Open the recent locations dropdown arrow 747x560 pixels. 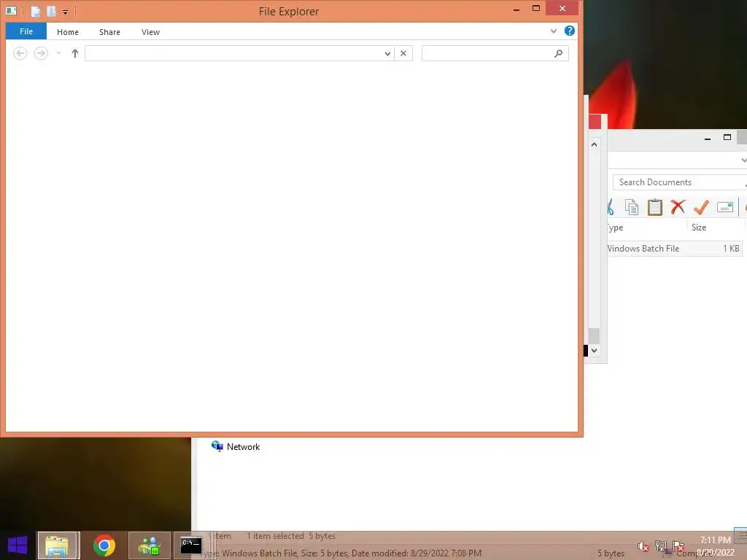[x=58, y=53]
